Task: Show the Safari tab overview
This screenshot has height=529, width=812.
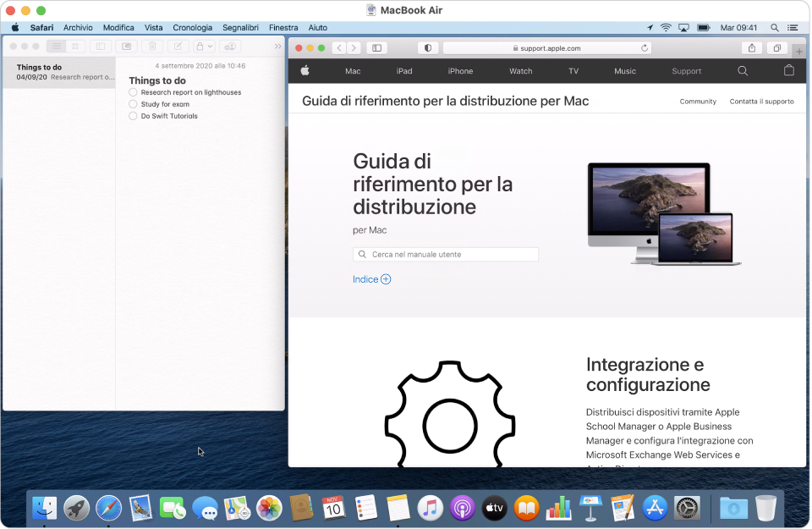Action: (x=777, y=48)
